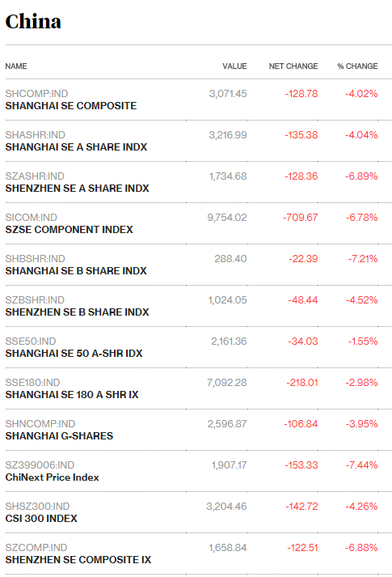Click the SZ399006:IND ticker symbol

40,465
